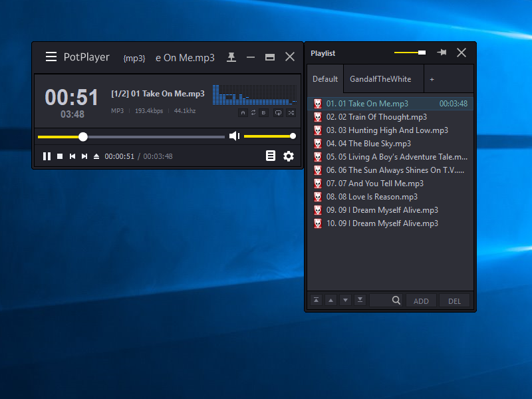Open the PotPlayer hamburger main menu
This screenshot has height=399, width=532.
(x=51, y=57)
